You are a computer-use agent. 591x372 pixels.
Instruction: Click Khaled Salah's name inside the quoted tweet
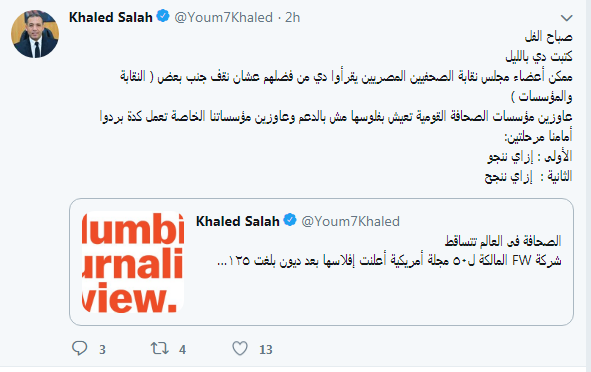pyautogui.click(x=237, y=221)
